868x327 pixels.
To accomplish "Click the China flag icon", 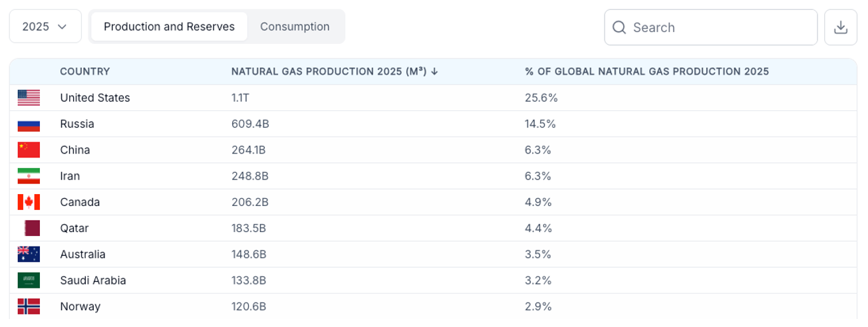I will point(29,150).
